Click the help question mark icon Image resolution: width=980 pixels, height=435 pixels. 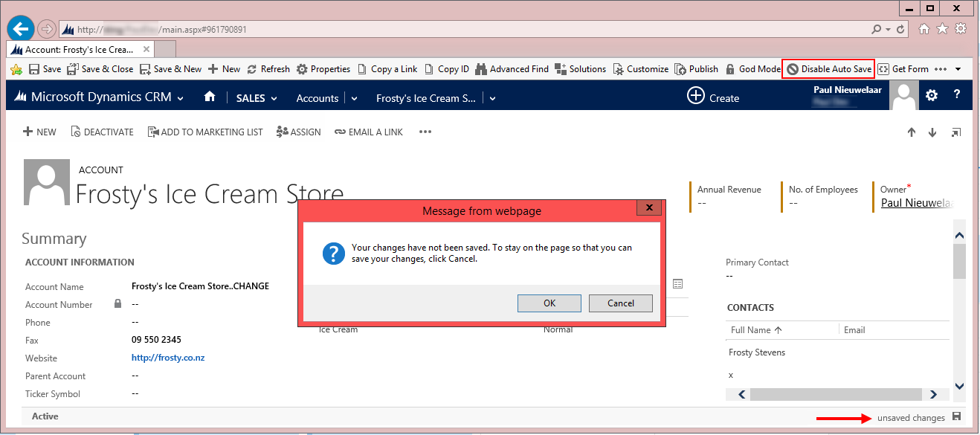coord(957,95)
